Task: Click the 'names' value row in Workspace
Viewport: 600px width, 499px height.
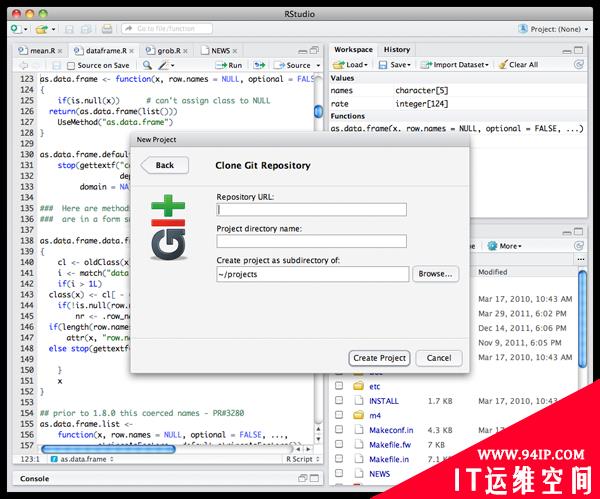Action: click(458, 91)
